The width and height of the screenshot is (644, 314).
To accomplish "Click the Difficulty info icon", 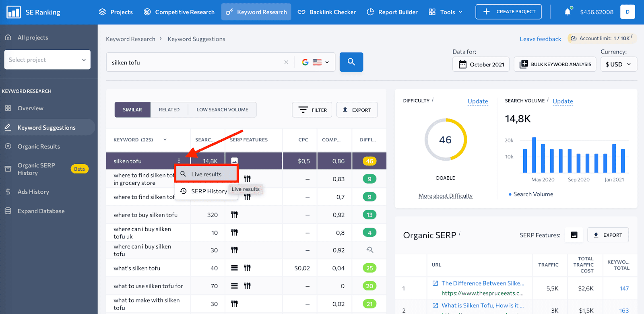I will (x=433, y=99).
